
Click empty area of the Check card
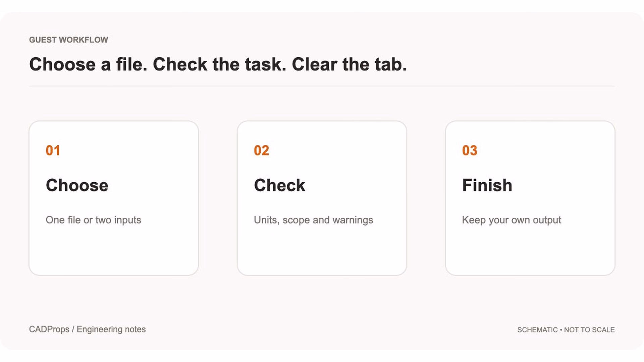(322, 251)
